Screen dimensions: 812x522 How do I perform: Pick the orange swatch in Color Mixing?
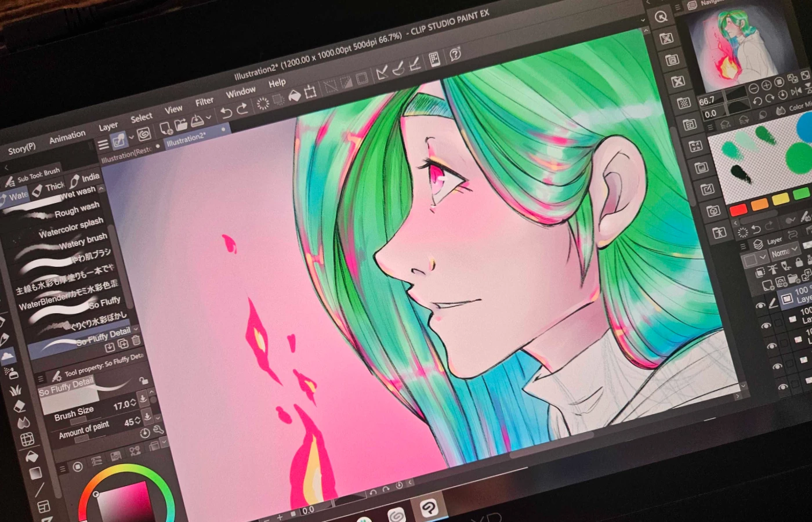[x=759, y=204]
